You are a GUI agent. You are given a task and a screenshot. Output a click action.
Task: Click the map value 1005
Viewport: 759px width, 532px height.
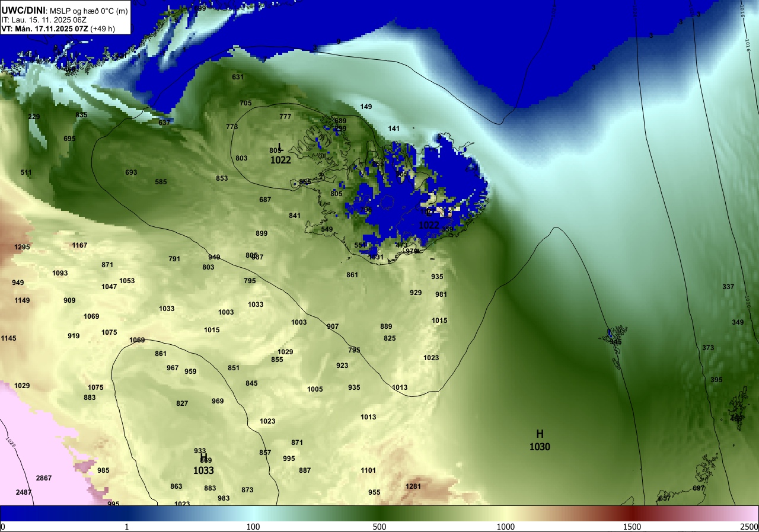[315, 389]
